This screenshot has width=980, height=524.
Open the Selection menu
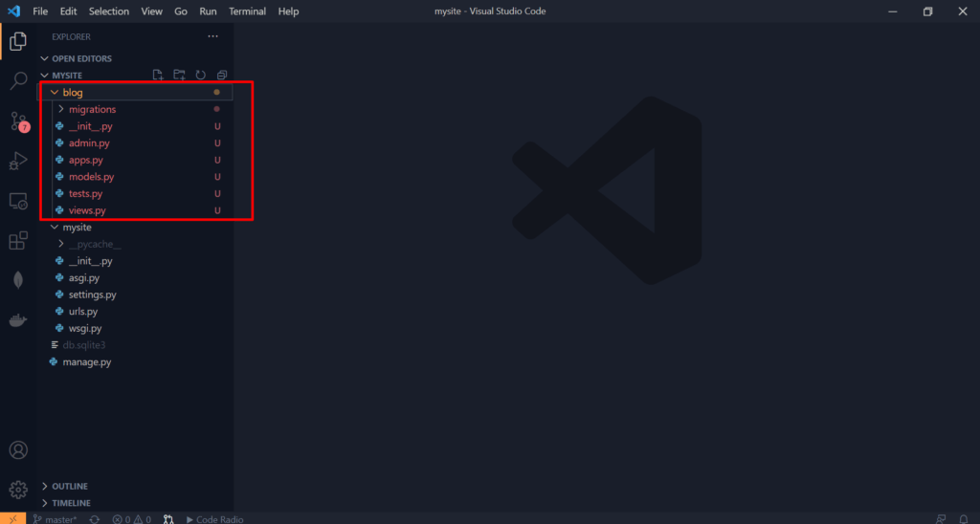109,11
